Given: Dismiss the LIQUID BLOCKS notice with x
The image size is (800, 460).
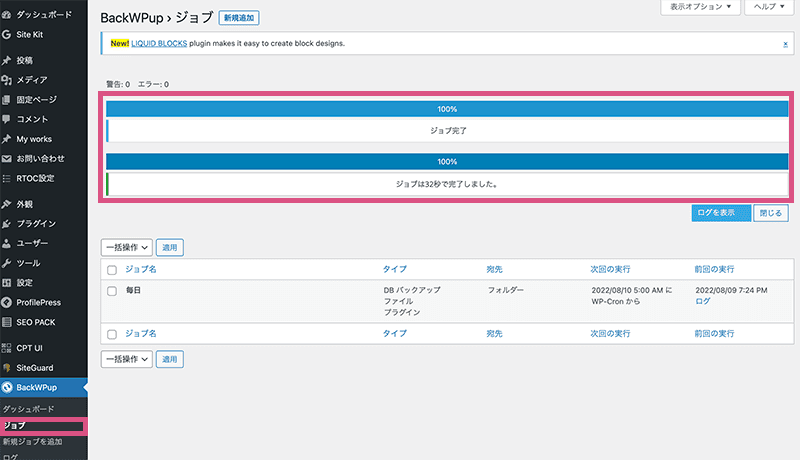Looking at the screenshot, I should coord(785,44).
